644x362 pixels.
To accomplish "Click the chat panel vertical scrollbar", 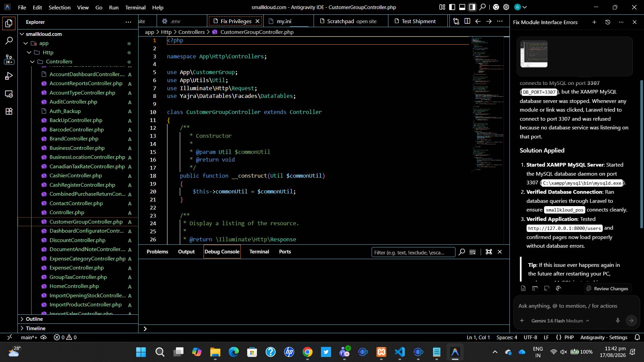I will click(642, 154).
